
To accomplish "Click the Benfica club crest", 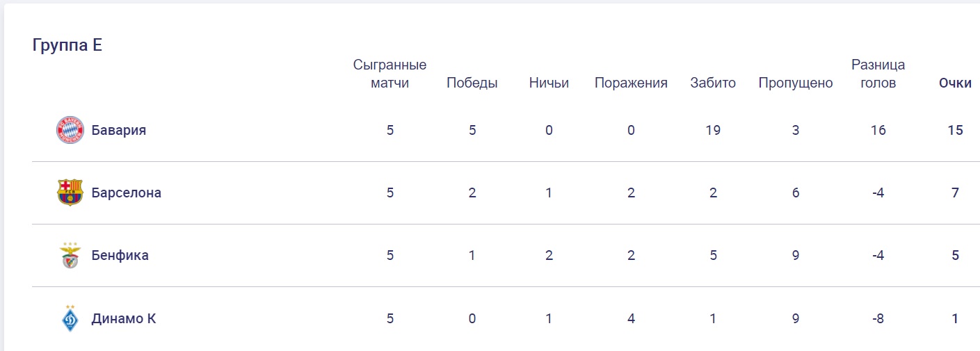I will [70, 255].
